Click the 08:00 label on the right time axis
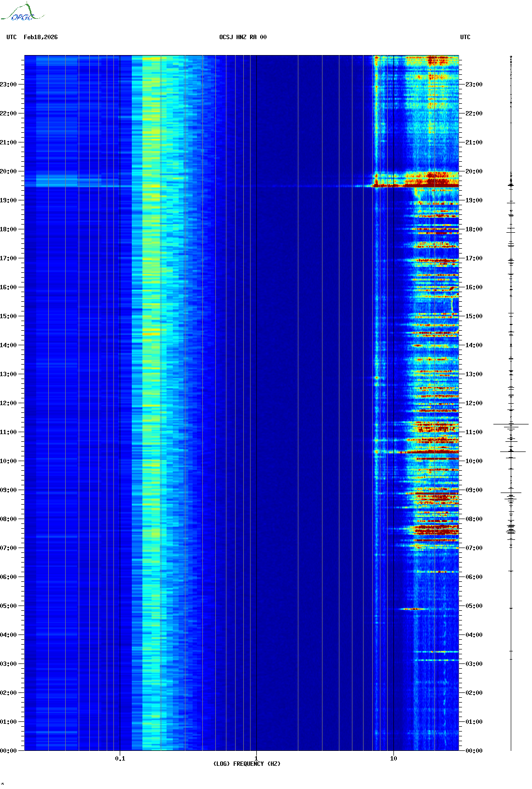The width and height of the screenshot is (532, 789). [x=474, y=519]
